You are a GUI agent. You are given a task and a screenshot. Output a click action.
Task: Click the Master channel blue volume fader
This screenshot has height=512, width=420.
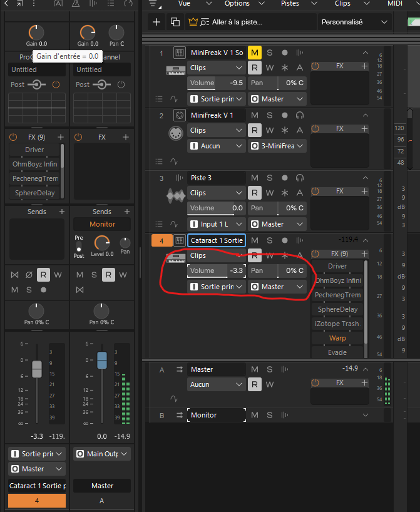(102, 360)
